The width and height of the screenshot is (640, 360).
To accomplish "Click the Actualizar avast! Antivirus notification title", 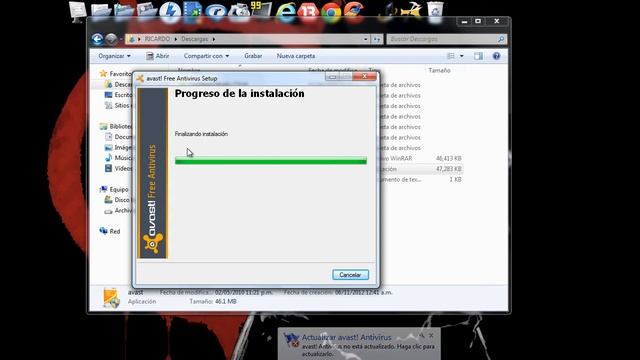I will pos(347,338).
